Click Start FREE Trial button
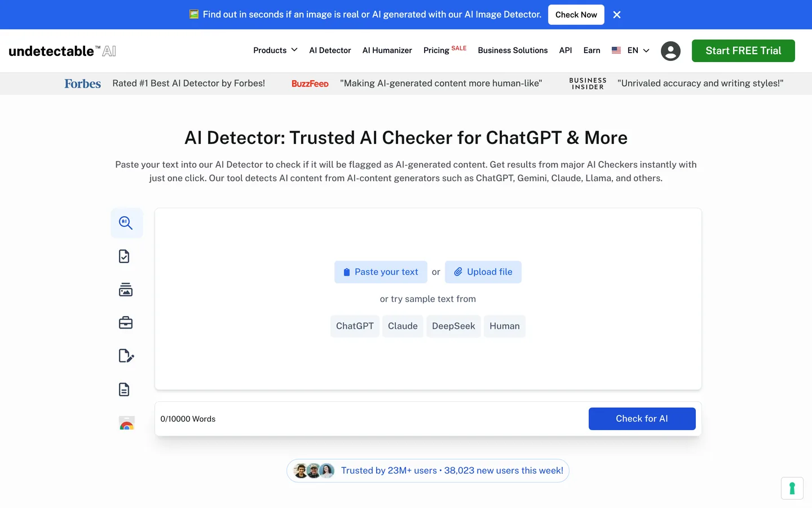Image resolution: width=812 pixels, height=508 pixels. tap(743, 51)
